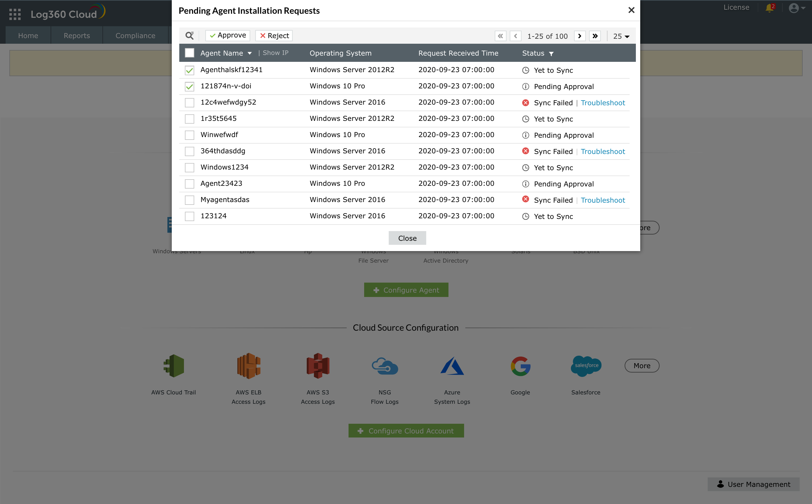Expand the Agent Name column dropdown
The width and height of the screenshot is (812, 504).
(250, 53)
